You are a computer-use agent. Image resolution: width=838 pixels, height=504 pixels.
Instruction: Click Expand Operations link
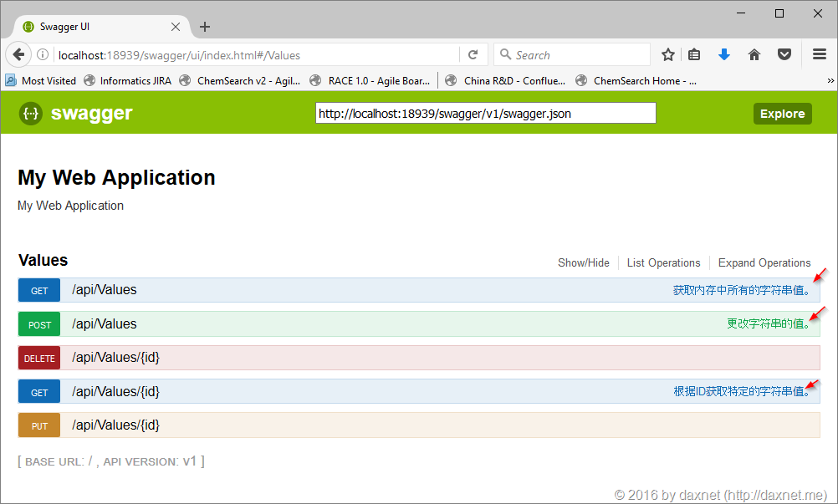764,262
